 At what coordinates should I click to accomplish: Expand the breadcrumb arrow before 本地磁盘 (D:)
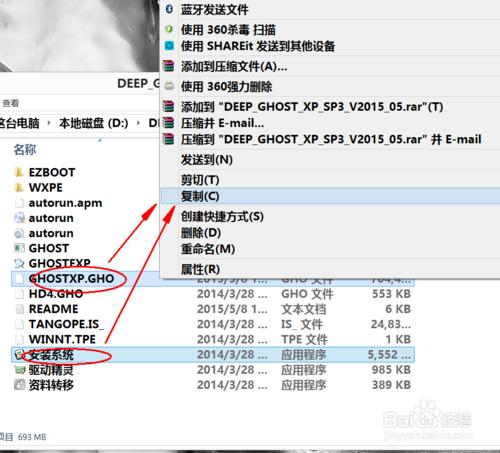tap(49, 123)
